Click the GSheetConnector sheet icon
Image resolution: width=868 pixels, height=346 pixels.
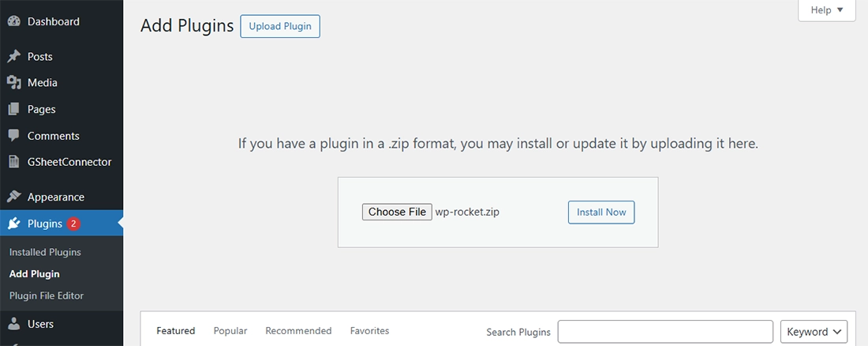click(14, 162)
